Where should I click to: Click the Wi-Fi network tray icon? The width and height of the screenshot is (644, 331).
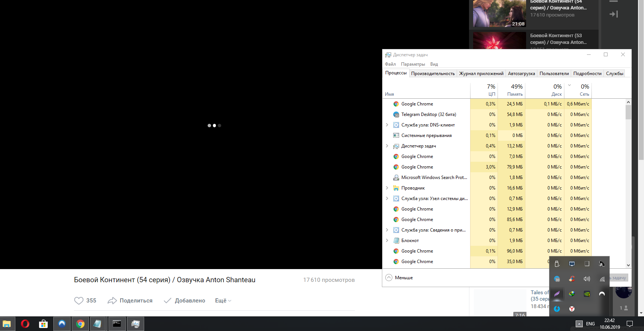coord(602,279)
